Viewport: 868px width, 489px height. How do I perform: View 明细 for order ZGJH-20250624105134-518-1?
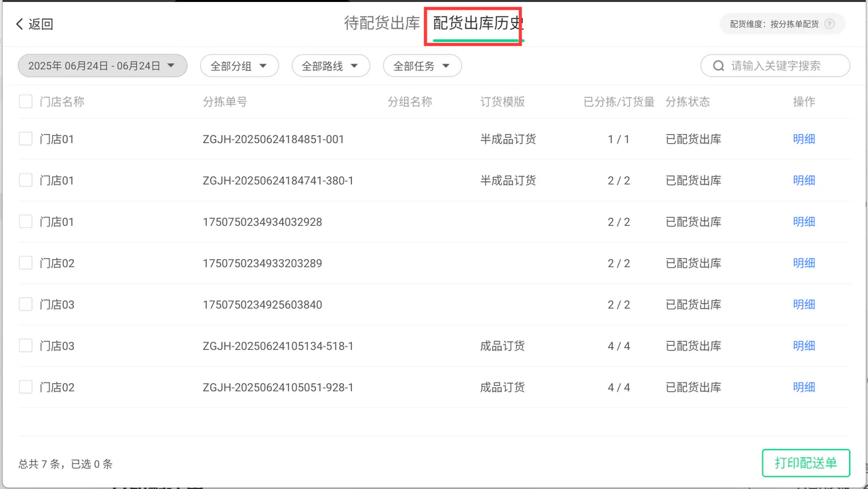pyautogui.click(x=804, y=346)
